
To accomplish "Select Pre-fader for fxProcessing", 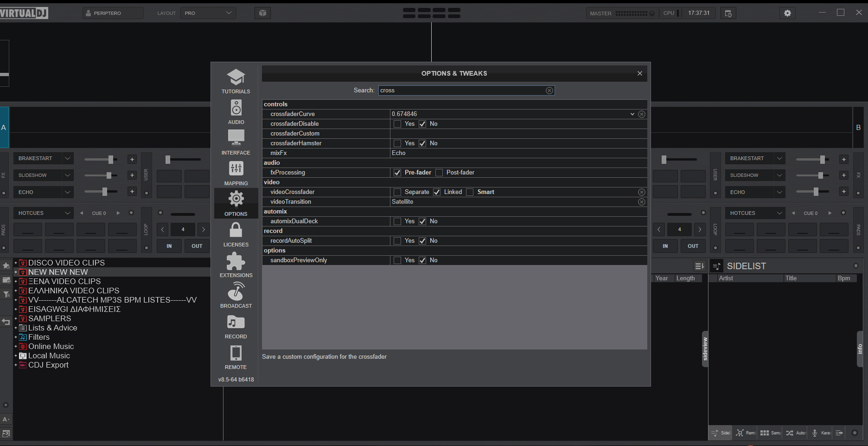I will pyautogui.click(x=397, y=173).
